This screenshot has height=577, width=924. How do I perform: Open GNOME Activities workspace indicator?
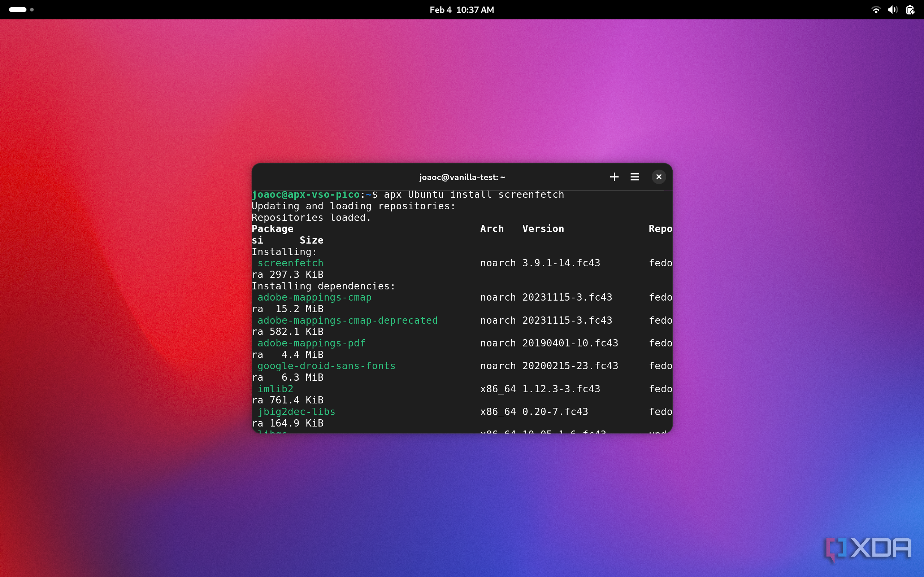[21, 9]
